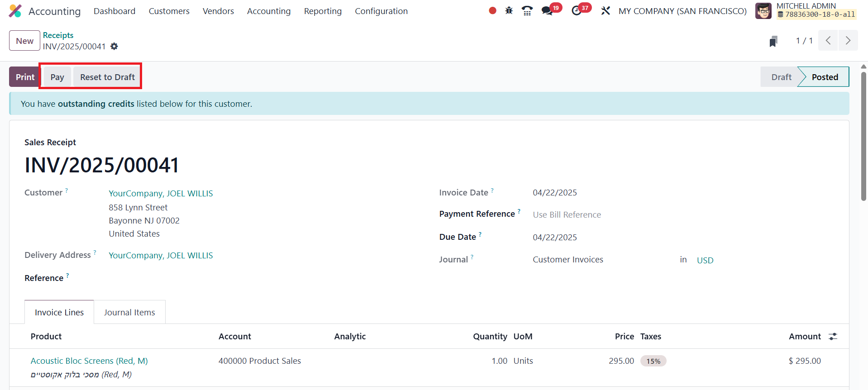Open the debug bug icon menu

509,11
